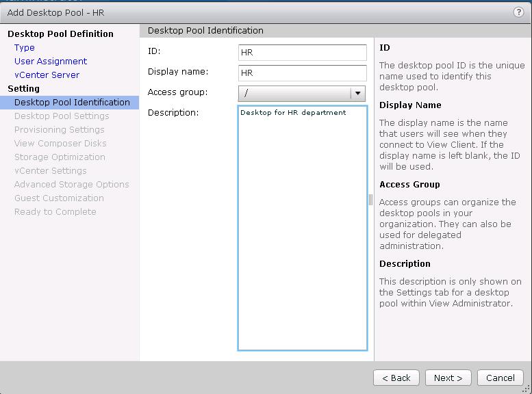
Task: Open the Access group dropdown arrow
Action: pos(357,93)
